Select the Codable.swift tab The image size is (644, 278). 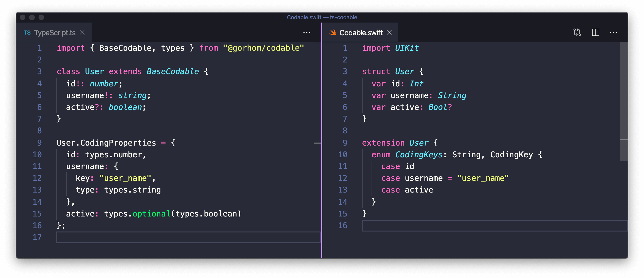click(361, 33)
